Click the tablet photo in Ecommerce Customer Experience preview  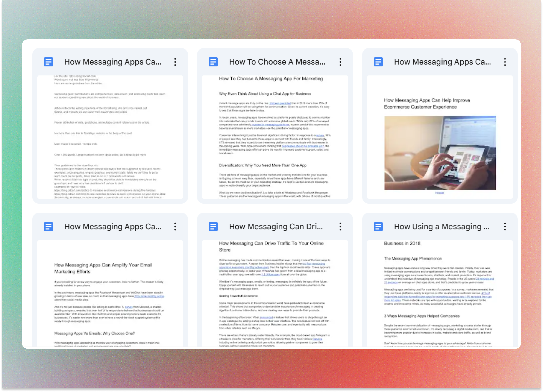pyautogui.click(x=440, y=153)
